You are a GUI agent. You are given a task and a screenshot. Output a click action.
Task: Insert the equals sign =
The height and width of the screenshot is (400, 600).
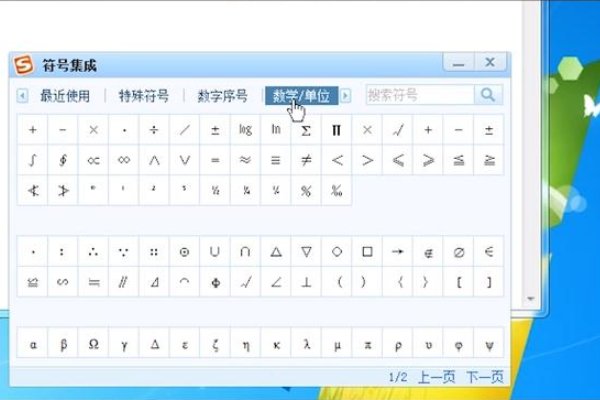(x=215, y=160)
